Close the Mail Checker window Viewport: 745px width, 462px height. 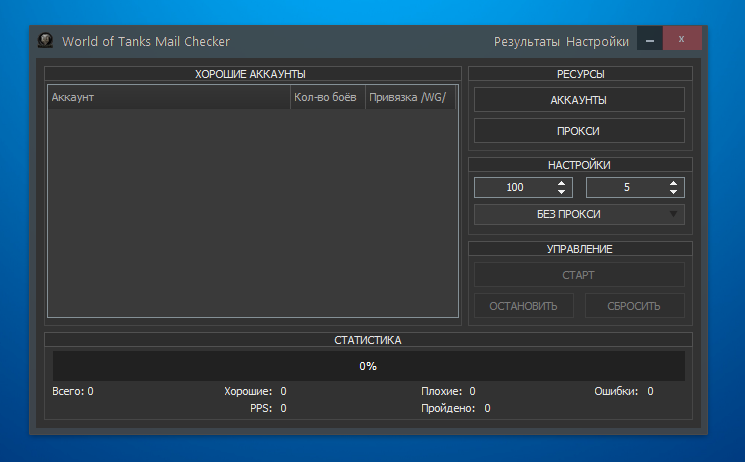tap(682, 40)
